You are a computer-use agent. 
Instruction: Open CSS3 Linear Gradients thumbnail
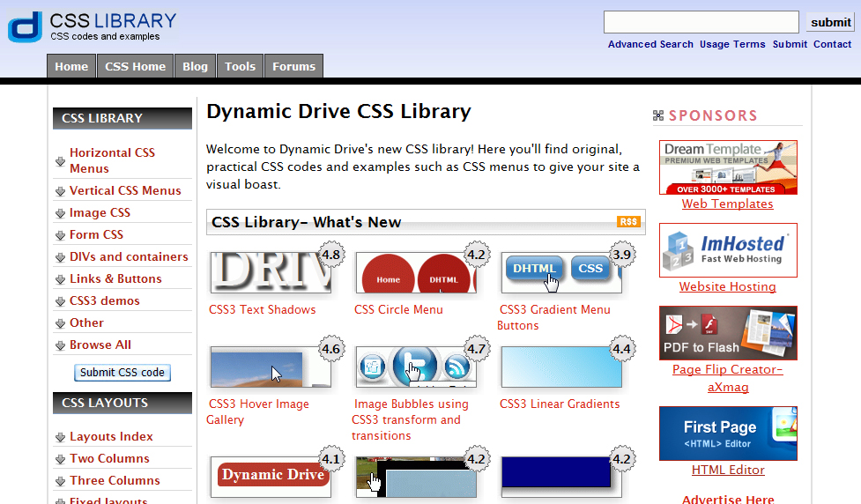click(x=561, y=367)
